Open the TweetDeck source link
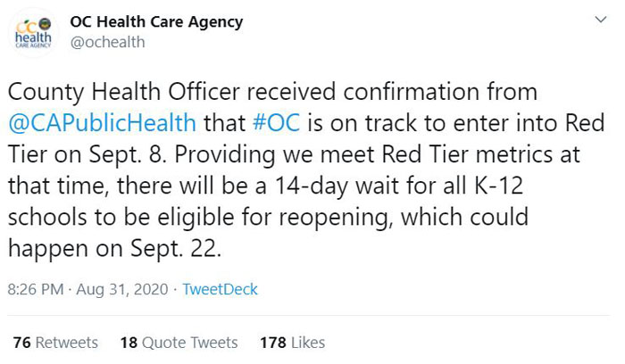This screenshot has width=625, height=364. (220, 289)
